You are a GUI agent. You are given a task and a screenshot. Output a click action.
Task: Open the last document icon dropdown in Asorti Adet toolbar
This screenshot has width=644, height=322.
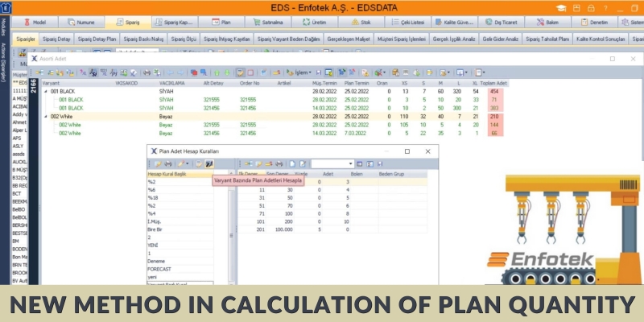point(484,72)
